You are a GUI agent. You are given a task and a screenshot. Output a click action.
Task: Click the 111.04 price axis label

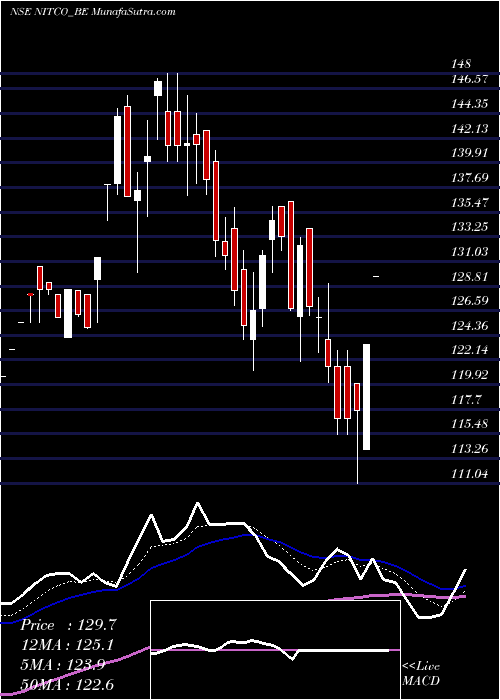(x=470, y=474)
